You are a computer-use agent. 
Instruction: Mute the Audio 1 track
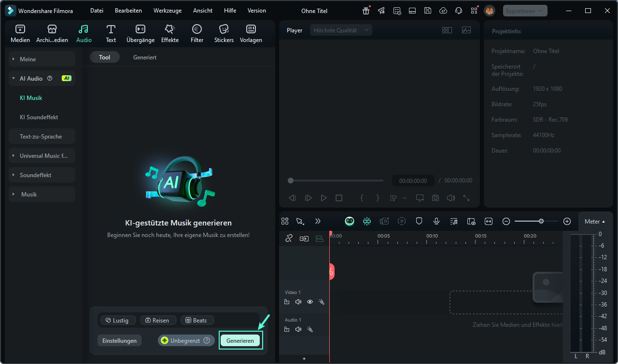click(x=298, y=329)
